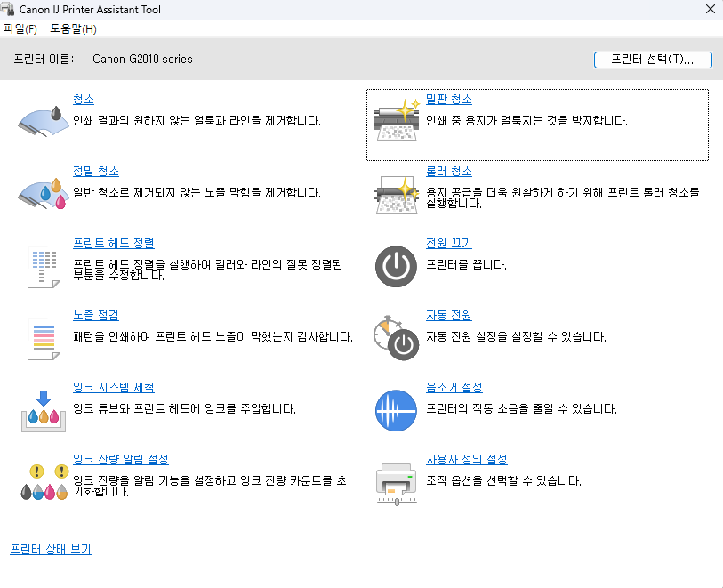Click the 전원 끄기 power button icon
Viewport: 723px width, 588px height.
point(396,267)
